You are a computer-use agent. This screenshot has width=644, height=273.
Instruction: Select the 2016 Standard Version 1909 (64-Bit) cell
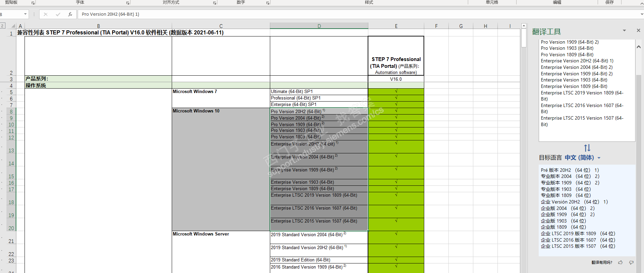pyautogui.click(x=319, y=268)
